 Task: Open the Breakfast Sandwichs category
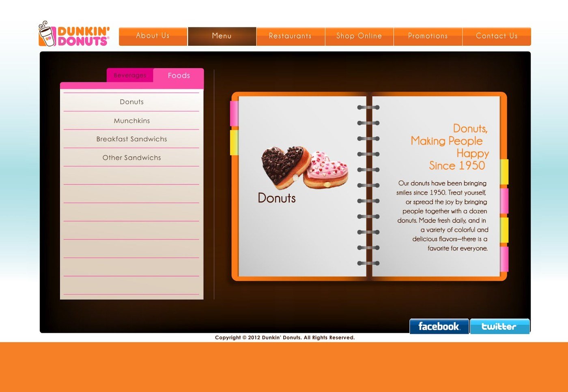pos(131,139)
